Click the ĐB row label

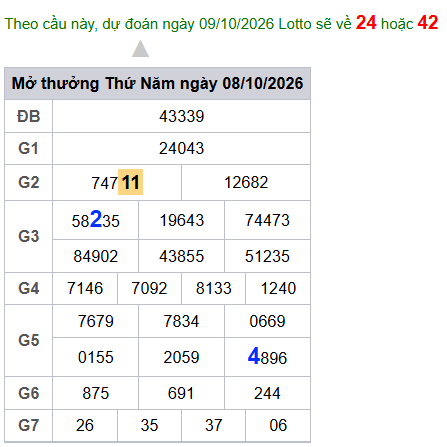point(28,117)
